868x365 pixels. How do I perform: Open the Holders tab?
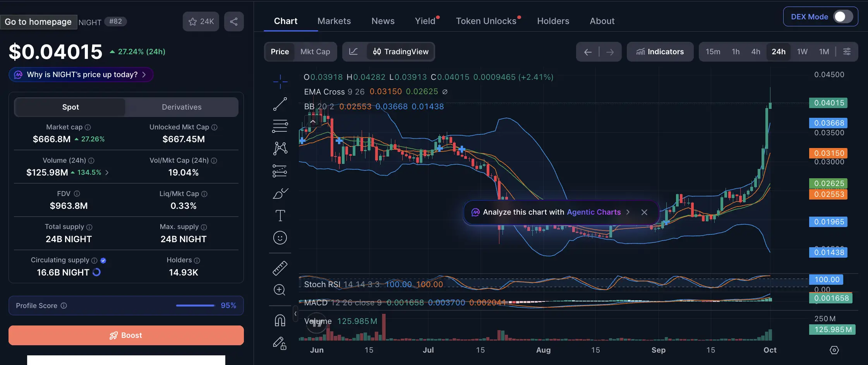(553, 21)
